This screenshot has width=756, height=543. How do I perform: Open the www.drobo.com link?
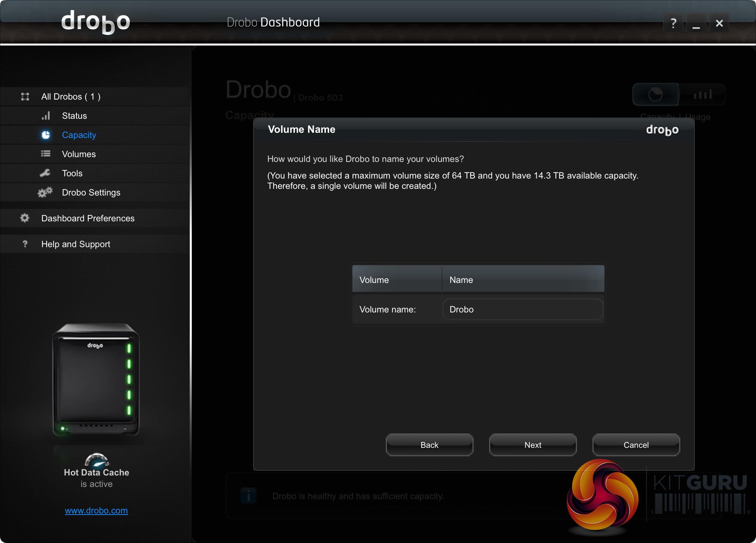pos(96,511)
